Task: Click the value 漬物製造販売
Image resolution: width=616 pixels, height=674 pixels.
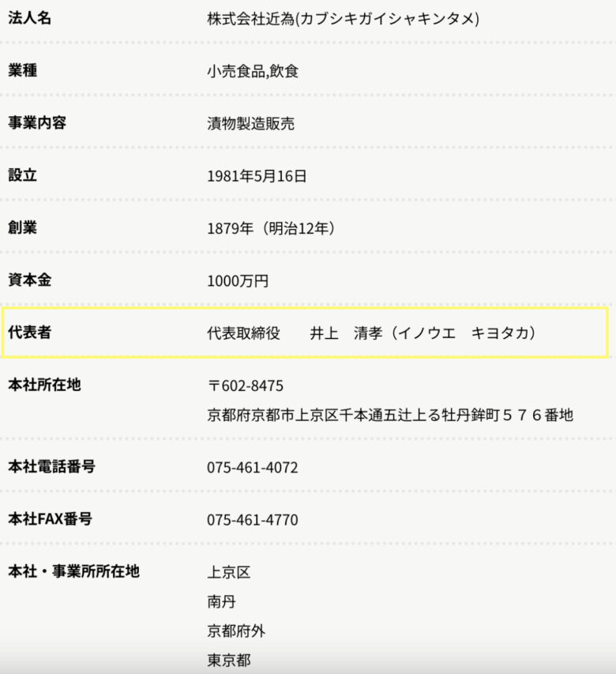Action: click(250, 124)
